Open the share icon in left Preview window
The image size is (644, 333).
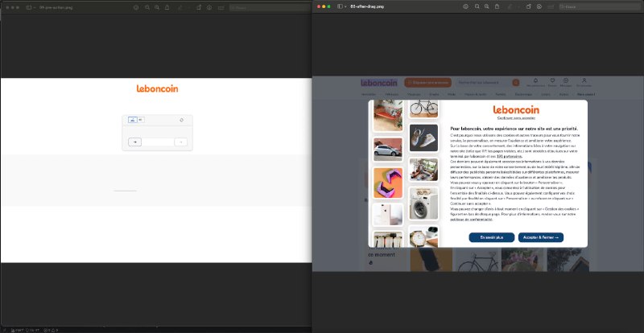[167, 7]
